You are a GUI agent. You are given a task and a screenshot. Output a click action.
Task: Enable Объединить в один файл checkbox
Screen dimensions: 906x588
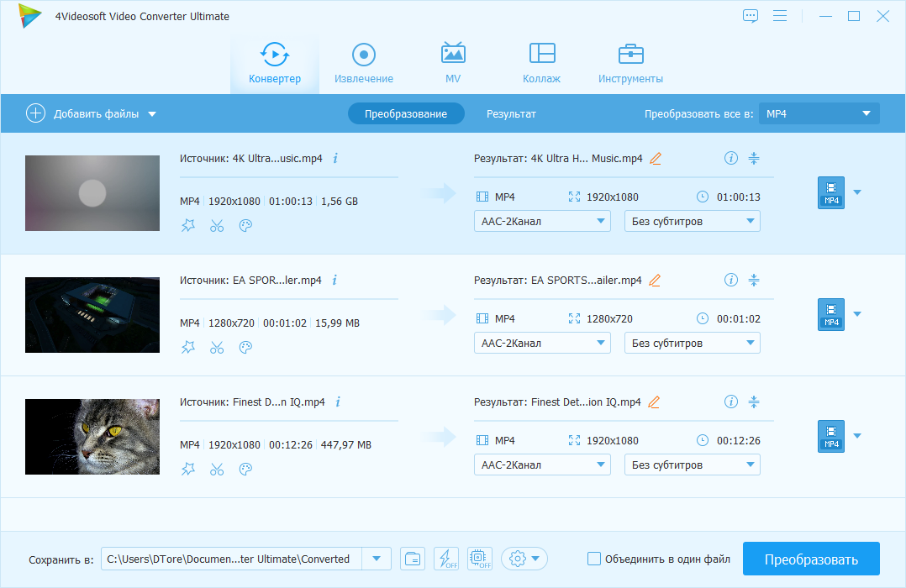coord(594,559)
